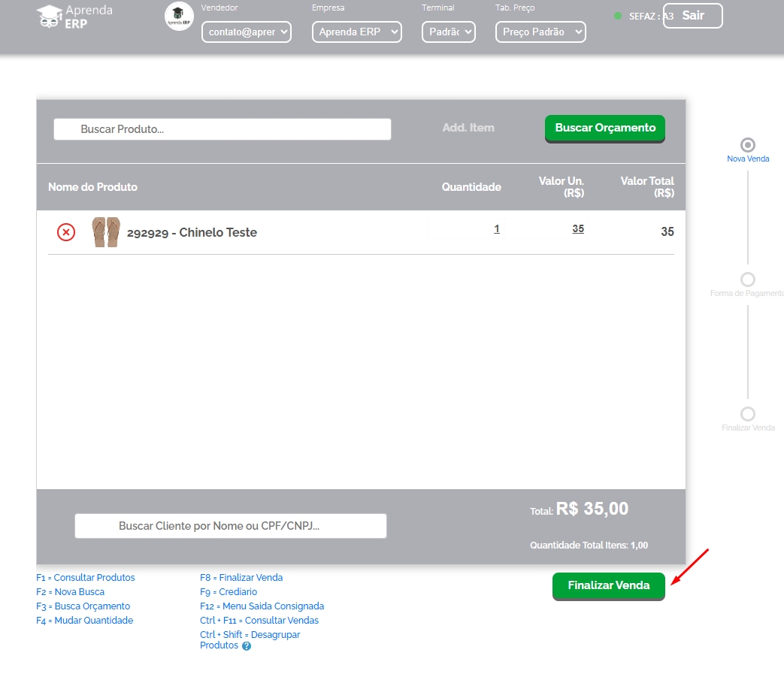The height and width of the screenshot is (674, 784).
Task: Click the Buscar Orçamento button
Action: [604, 128]
